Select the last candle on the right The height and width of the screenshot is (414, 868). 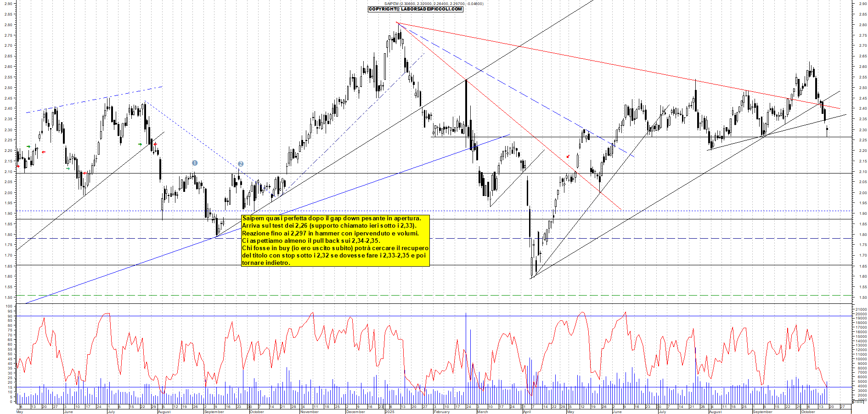point(827,131)
